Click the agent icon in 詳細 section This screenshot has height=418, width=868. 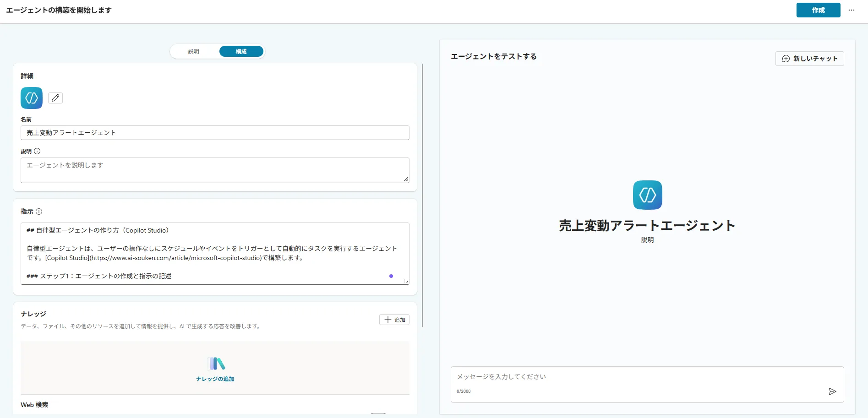click(x=32, y=98)
